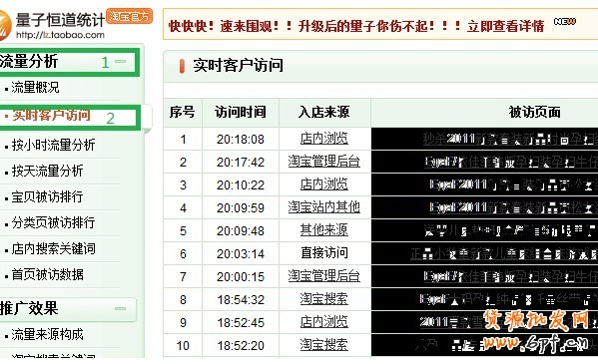Open 分类页被访排行 report
The width and height of the screenshot is (598, 364).
[x=53, y=222]
